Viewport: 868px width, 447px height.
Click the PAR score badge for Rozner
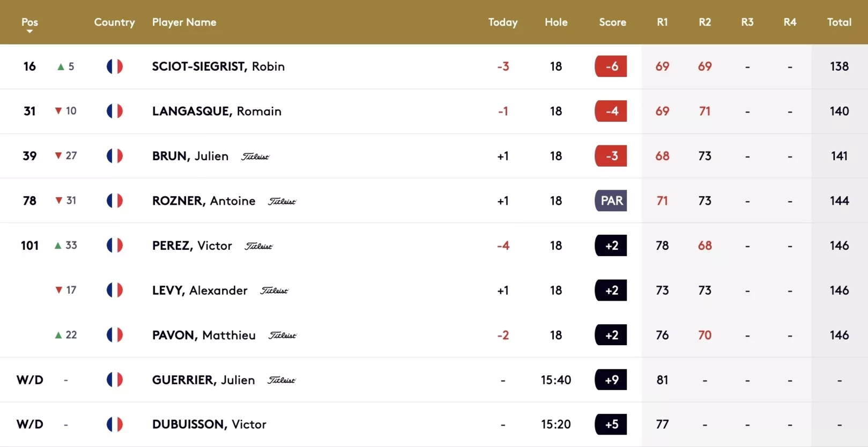(x=611, y=201)
